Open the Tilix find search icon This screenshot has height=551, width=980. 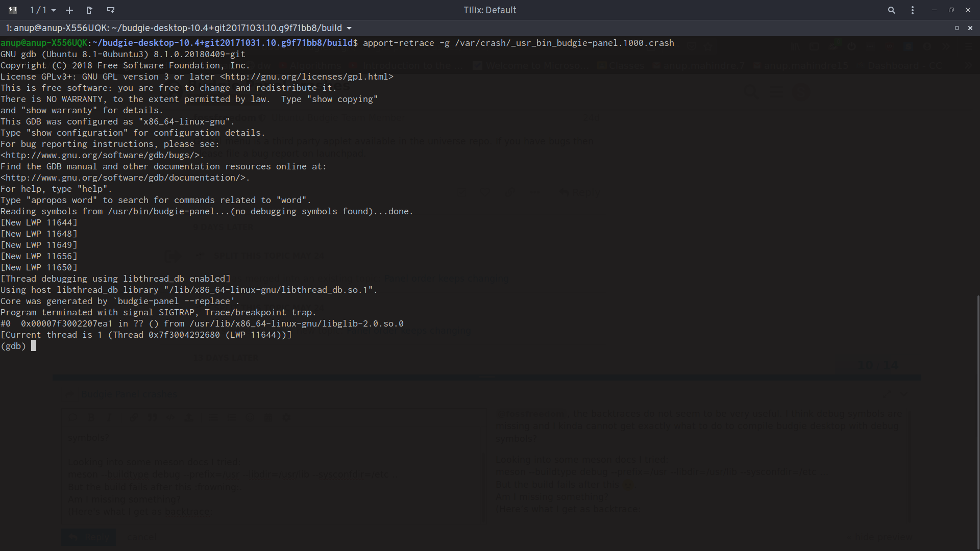tap(891, 10)
